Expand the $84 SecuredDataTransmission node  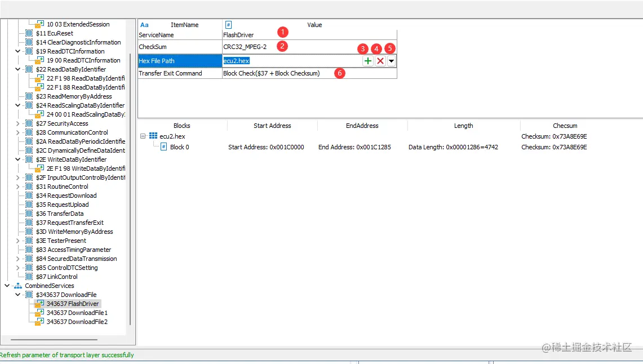tap(17, 259)
